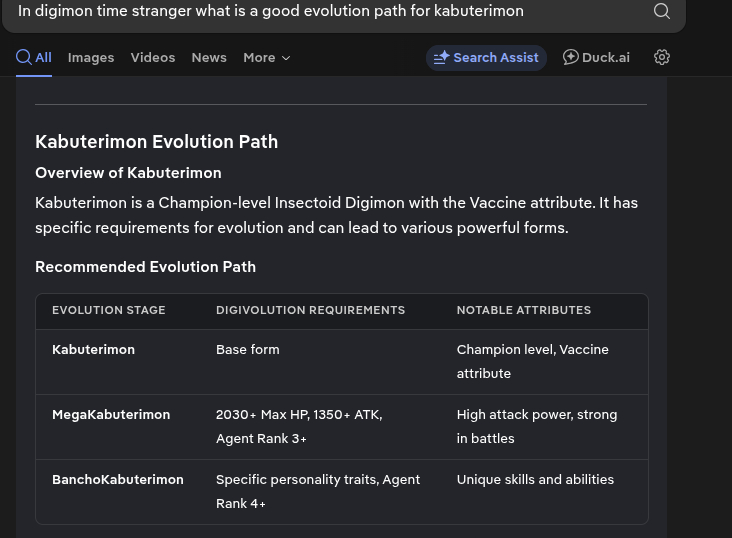Click the Kabuterimon Evolution Path heading
The width and height of the screenshot is (732, 538).
pos(157,141)
